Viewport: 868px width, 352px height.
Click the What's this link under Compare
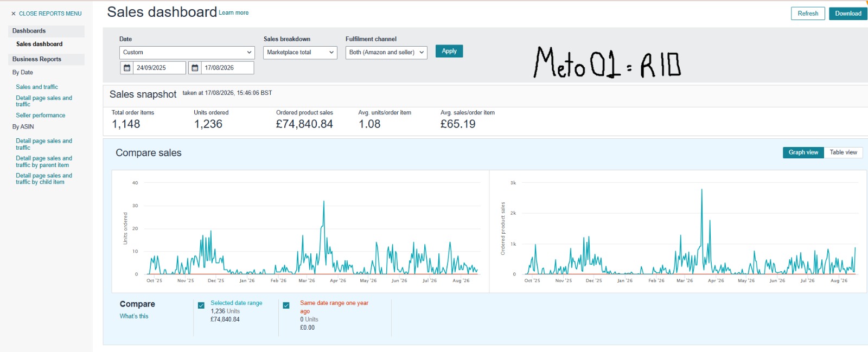(134, 316)
